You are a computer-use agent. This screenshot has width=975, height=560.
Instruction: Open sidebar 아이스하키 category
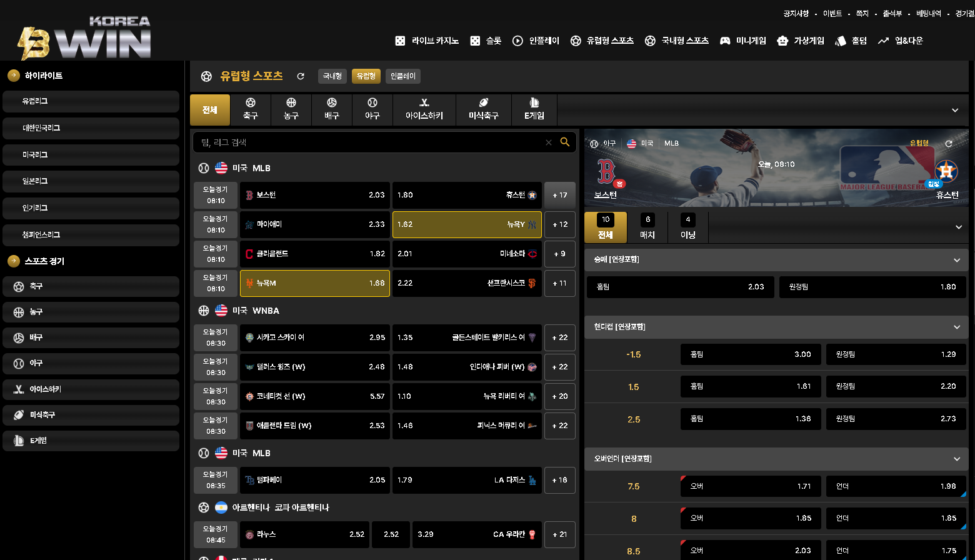point(91,389)
